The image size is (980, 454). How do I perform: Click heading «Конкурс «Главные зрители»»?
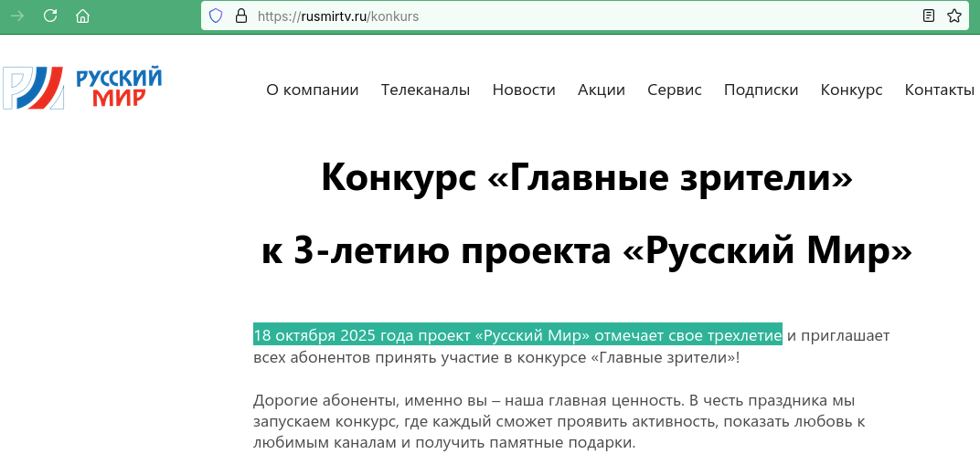(587, 178)
